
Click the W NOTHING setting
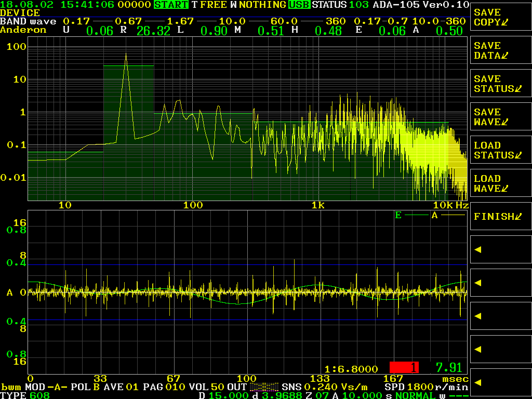coord(258,4)
